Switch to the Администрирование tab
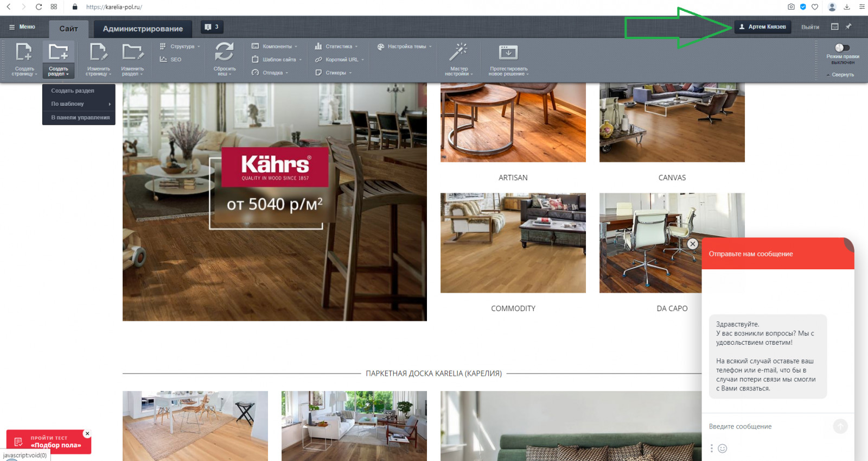This screenshot has height=461, width=868. pyautogui.click(x=143, y=29)
